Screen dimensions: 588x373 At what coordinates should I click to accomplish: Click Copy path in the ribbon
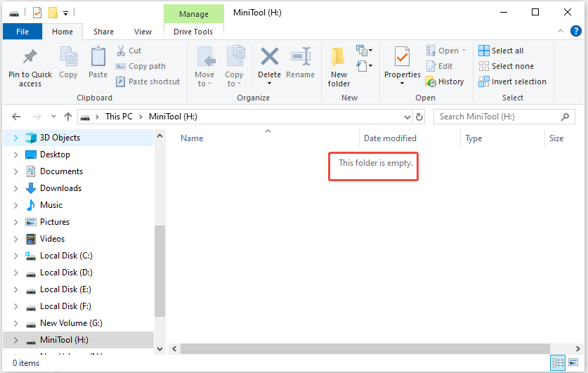(x=141, y=66)
